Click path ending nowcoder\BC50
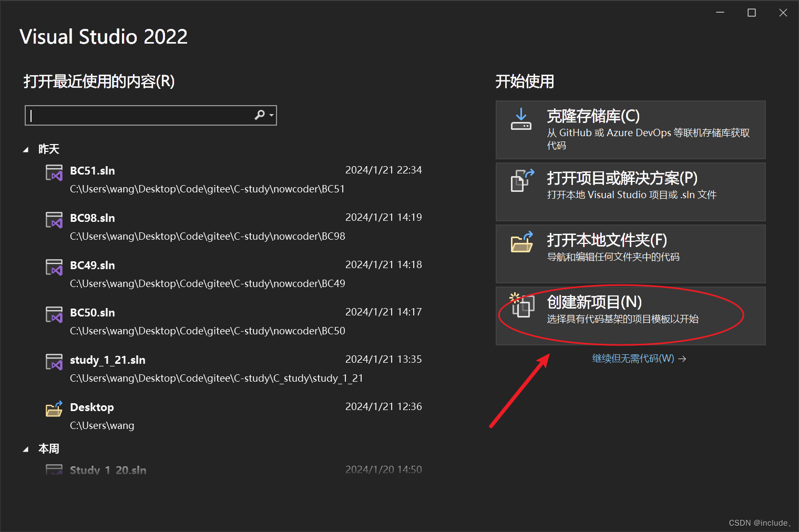The image size is (799, 532). 208,331
